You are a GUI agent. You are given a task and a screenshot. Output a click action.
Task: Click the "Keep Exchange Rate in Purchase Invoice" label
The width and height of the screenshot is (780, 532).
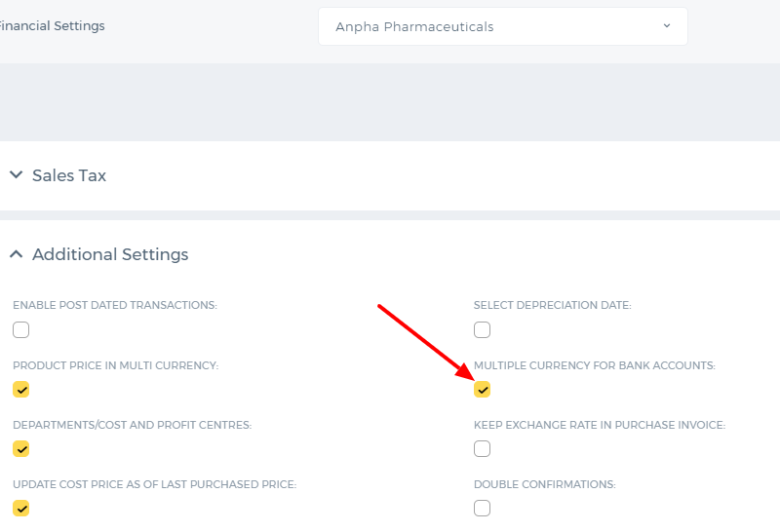(600, 425)
